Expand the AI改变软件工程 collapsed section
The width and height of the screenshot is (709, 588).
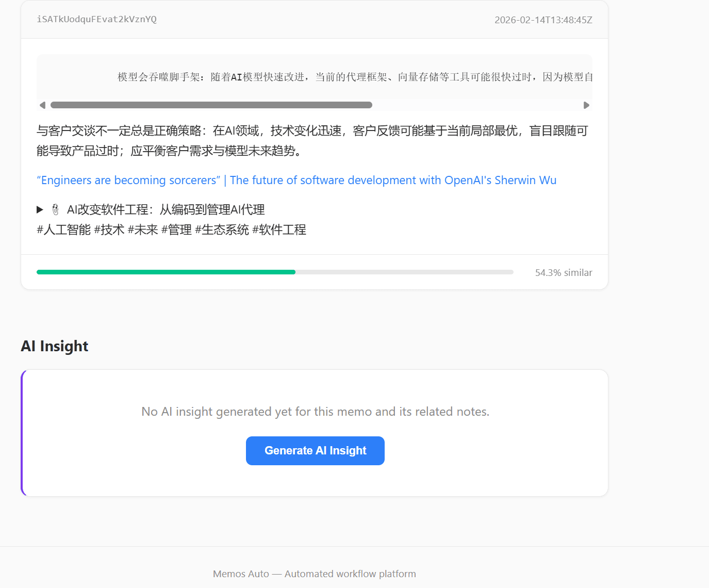[40, 209]
